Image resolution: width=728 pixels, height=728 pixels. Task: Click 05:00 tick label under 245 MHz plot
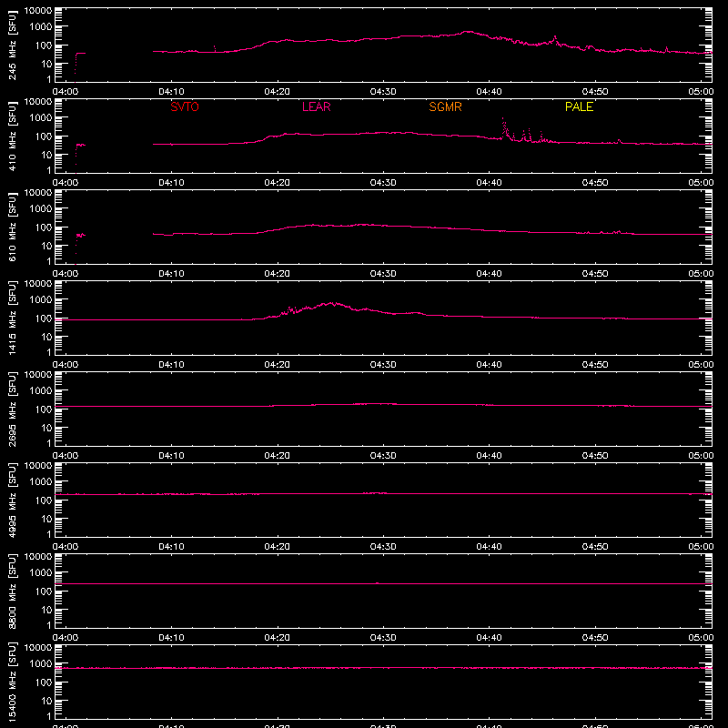(x=701, y=92)
